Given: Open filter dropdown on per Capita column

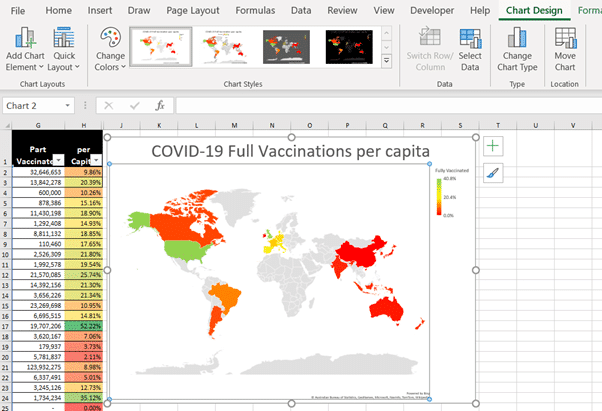Looking at the screenshot, I should click(x=96, y=160).
